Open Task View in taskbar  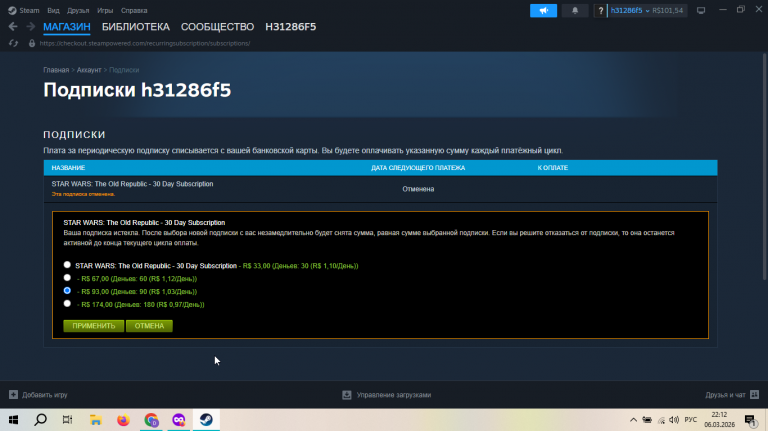pos(68,420)
